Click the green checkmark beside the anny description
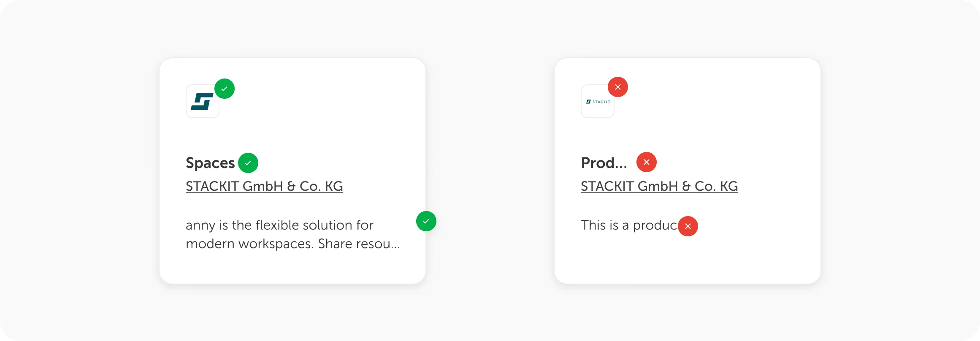 point(426,221)
